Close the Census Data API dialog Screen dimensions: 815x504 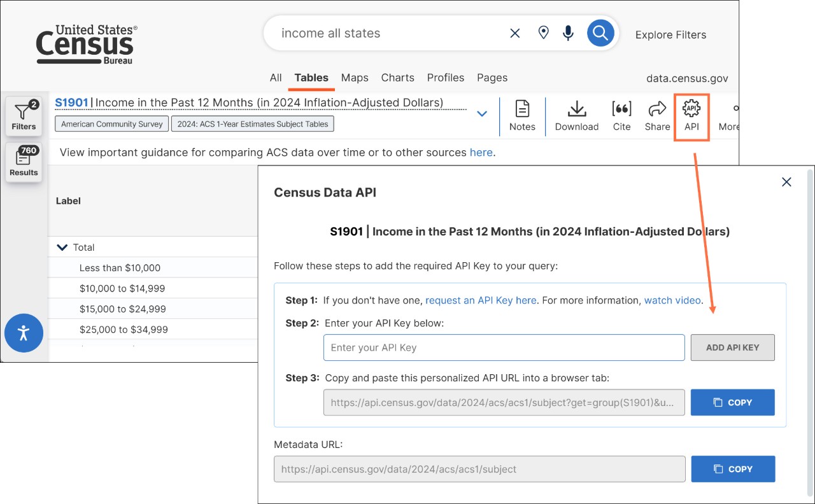[x=786, y=182]
